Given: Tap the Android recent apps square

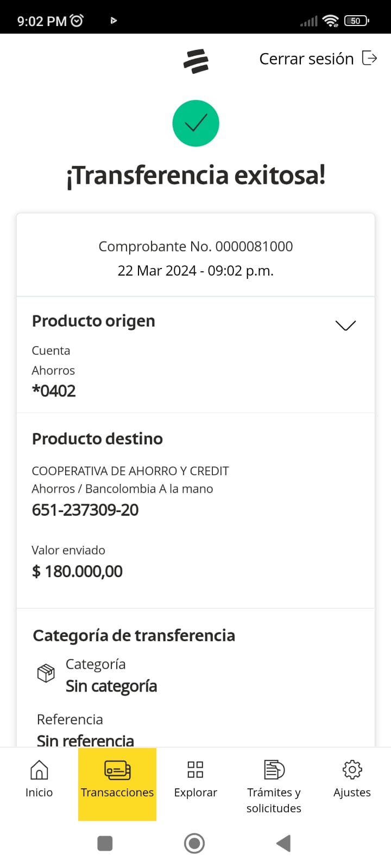Looking at the screenshot, I should pyautogui.click(x=105, y=844).
